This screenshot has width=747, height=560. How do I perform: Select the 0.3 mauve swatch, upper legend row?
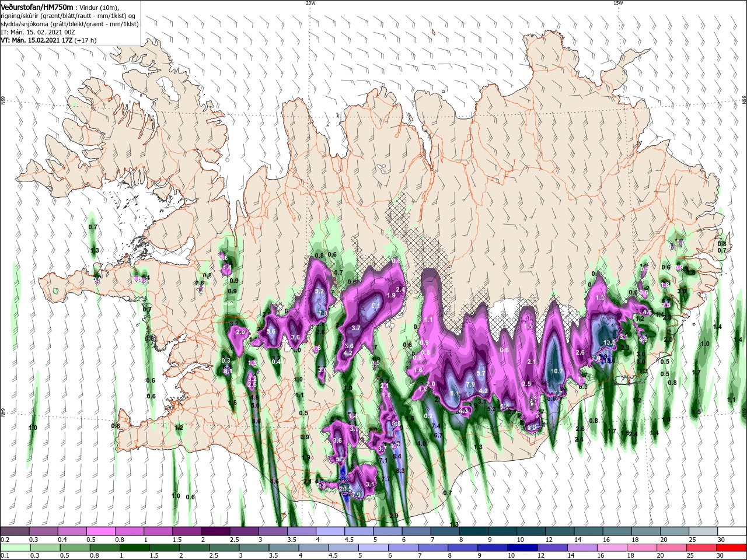click(43, 531)
